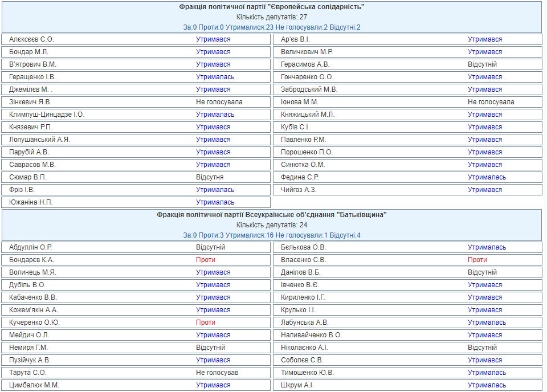Image resolution: width=547 pixels, height=392 pixels.
Task: Click deputy name Порошенко П.О.
Action: [307, 152]
